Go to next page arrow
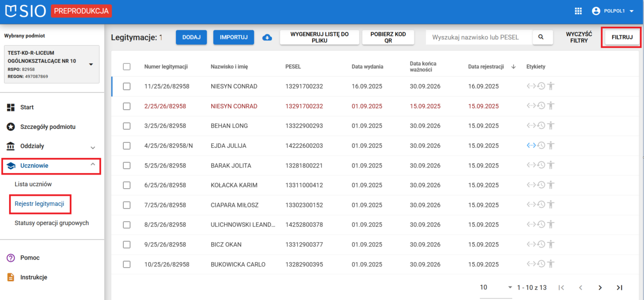 600,287
